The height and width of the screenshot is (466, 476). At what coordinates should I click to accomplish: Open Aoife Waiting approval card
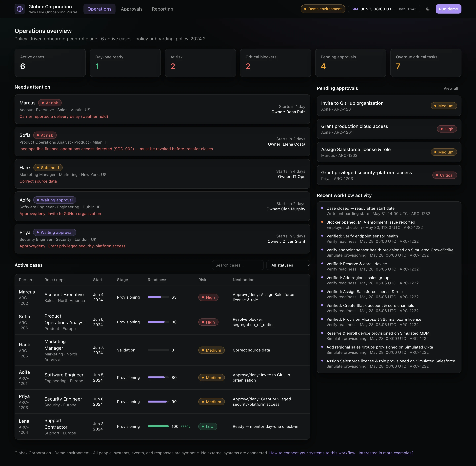(162, 206)
